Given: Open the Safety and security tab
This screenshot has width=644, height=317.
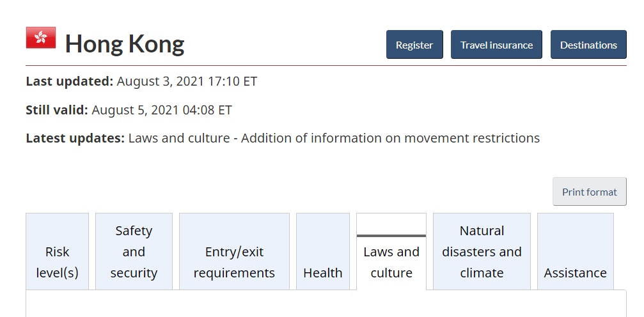Looking at the screenshot, I should pos(134,251).
